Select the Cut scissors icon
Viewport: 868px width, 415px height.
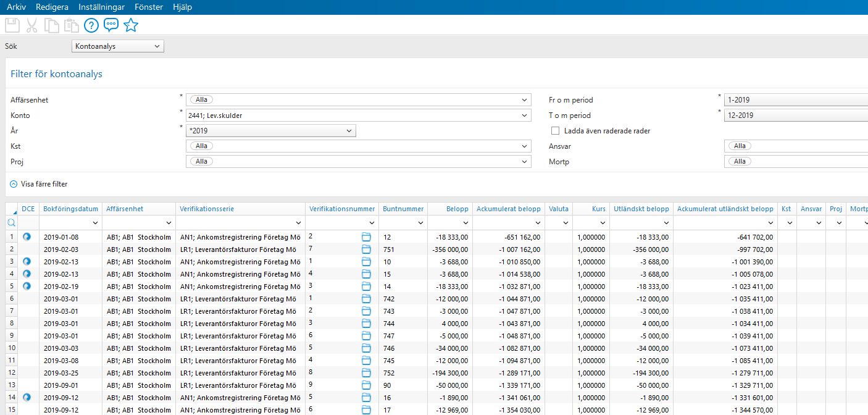click(31, 25)
